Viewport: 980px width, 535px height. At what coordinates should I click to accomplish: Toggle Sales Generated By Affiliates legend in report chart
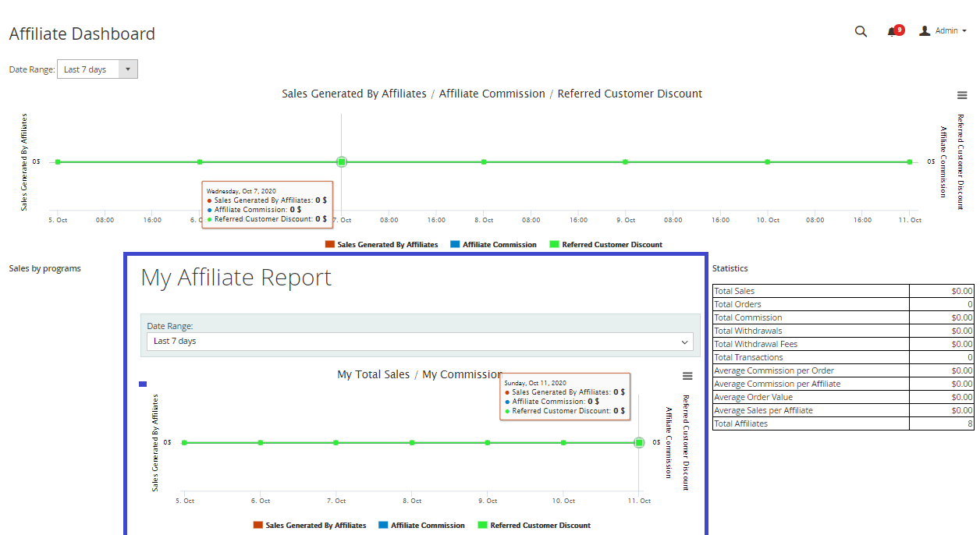[310, 526]
